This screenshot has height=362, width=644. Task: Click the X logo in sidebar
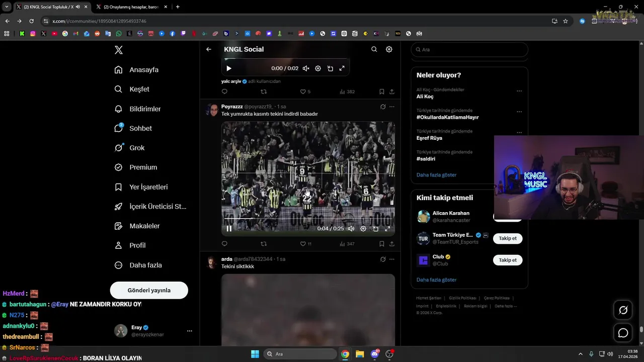click(x=118, y=50)
